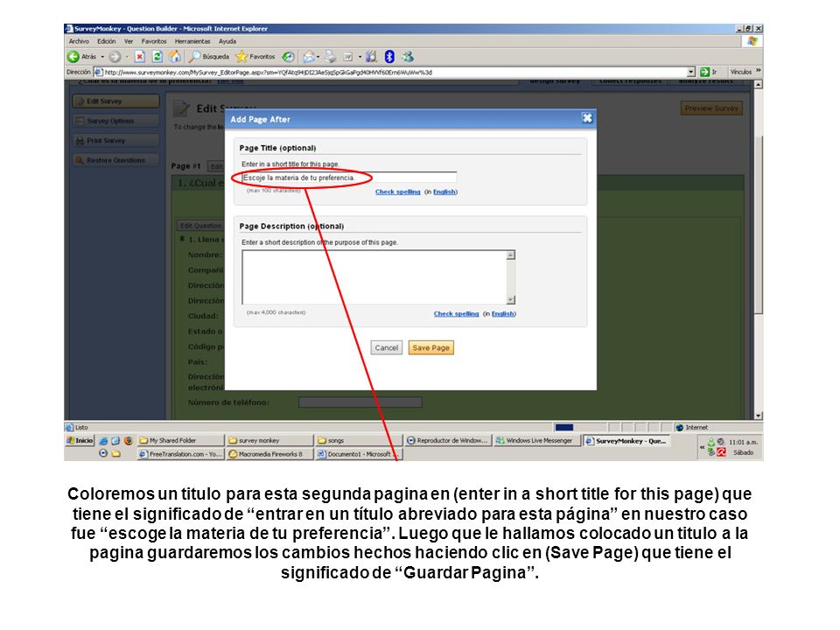Launch Internet Explorer from quick launch
The height and width of the screenshot is (630, 840).
point(103,440)
